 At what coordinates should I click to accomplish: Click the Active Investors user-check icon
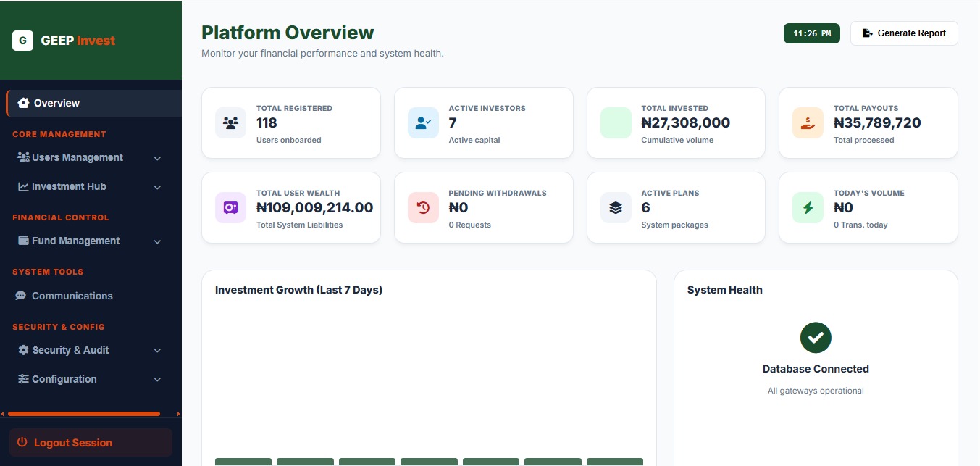[x=423, y=122]
